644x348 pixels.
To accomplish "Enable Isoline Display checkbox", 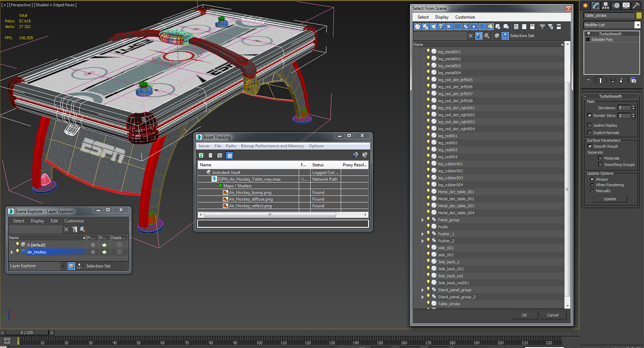I will [x=589, y=125].
